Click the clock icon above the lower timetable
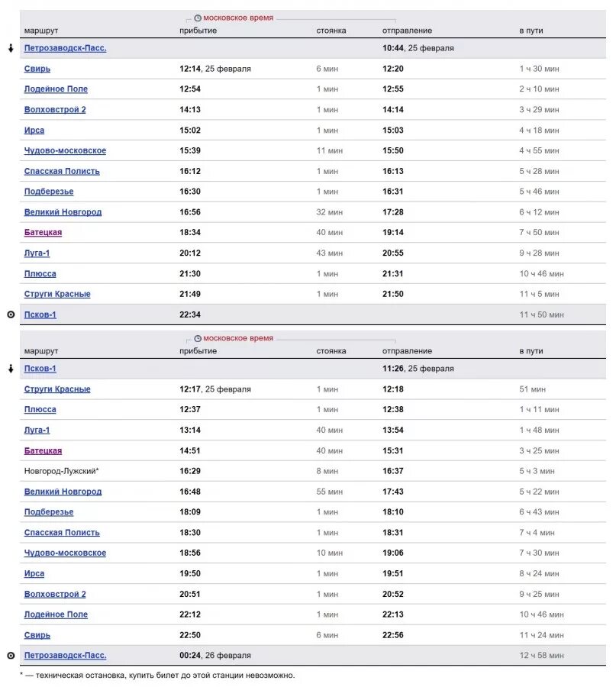616x687 pixels. tap(198, 338)
